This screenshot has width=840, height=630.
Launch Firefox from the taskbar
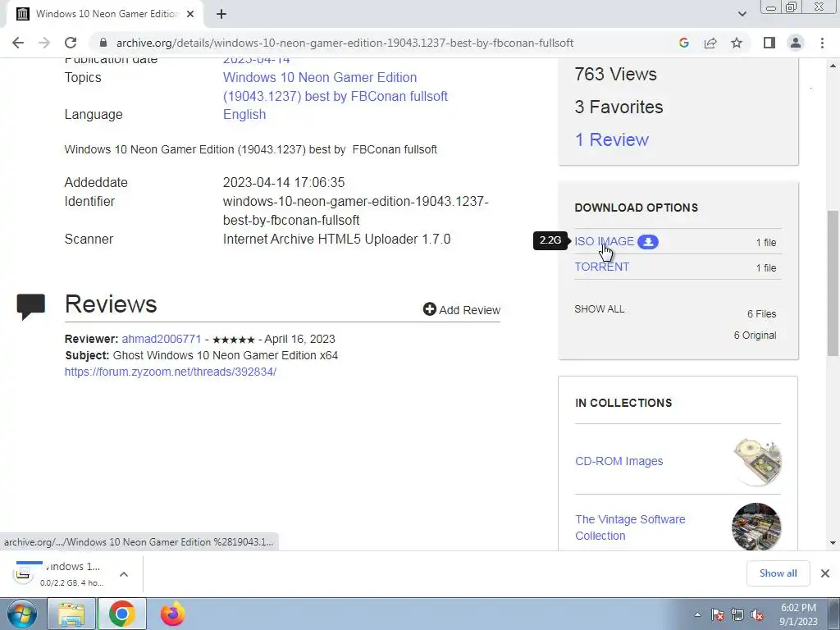[172, 614]
